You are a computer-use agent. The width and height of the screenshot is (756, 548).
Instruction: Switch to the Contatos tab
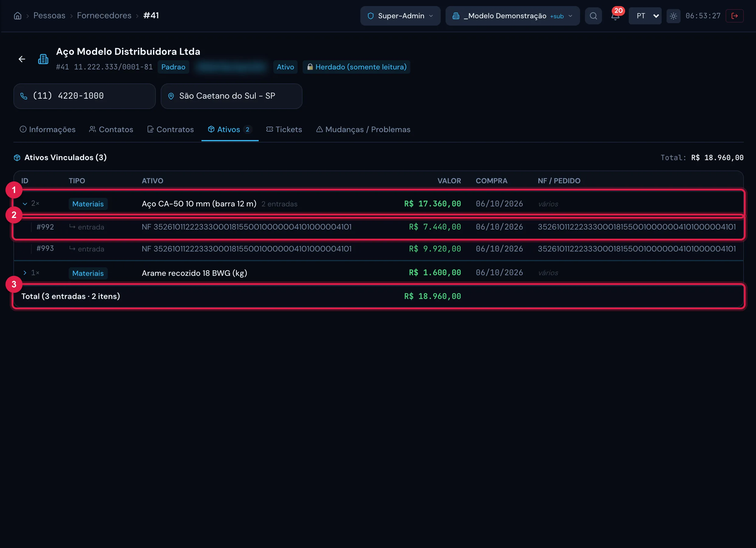[x=111, y=129]
